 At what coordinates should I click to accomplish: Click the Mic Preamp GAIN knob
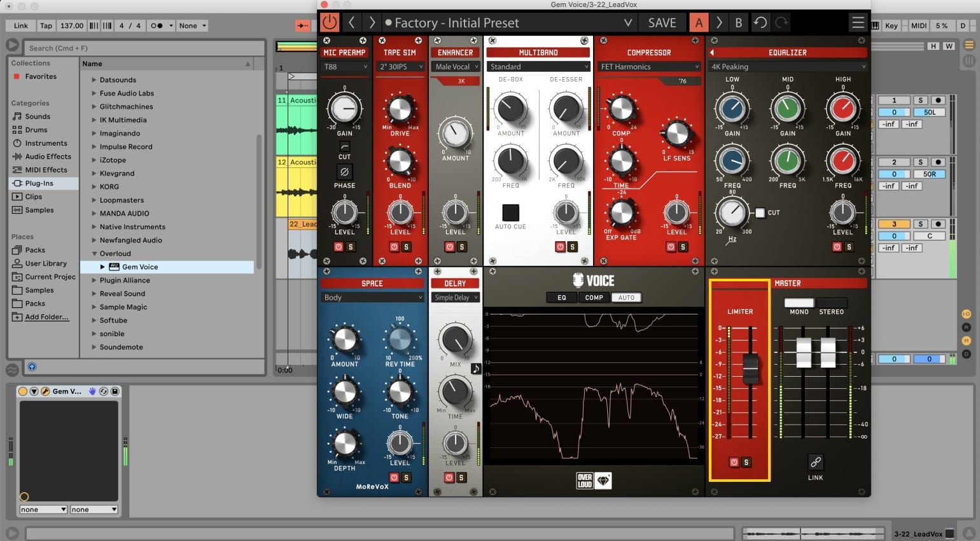click(x=344, y=109)
